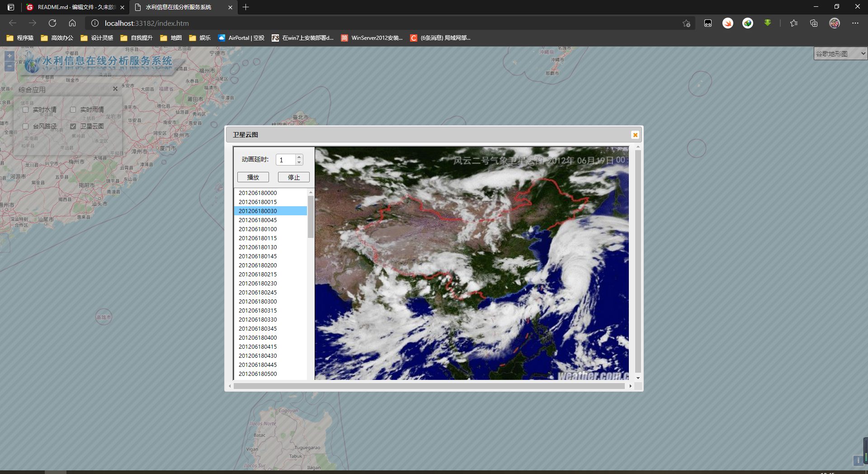The height and width of the screenshot is (474, 868).
Task: Select 201206180130 in the time list
Action: pos(270,247)
